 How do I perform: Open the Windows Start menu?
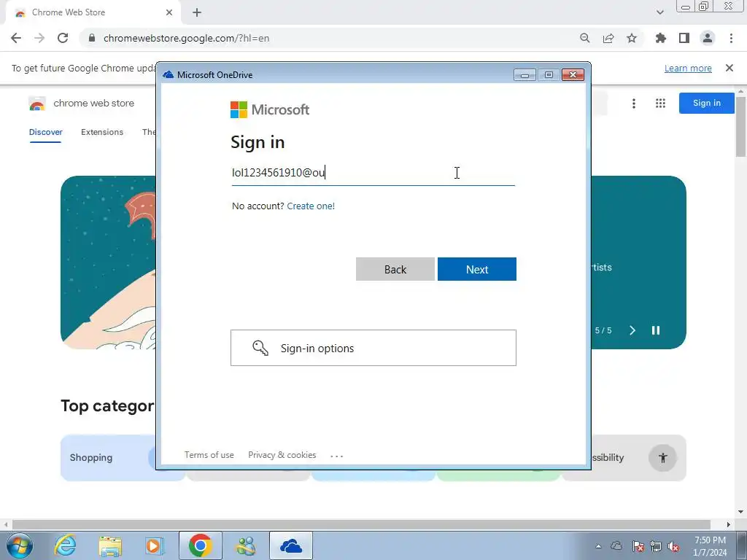pos(19,545)
